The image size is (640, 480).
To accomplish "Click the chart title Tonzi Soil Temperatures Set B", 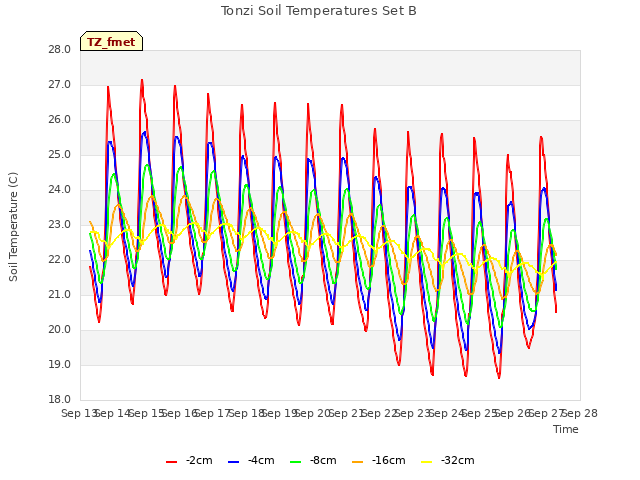I will [x=319, y=11].
